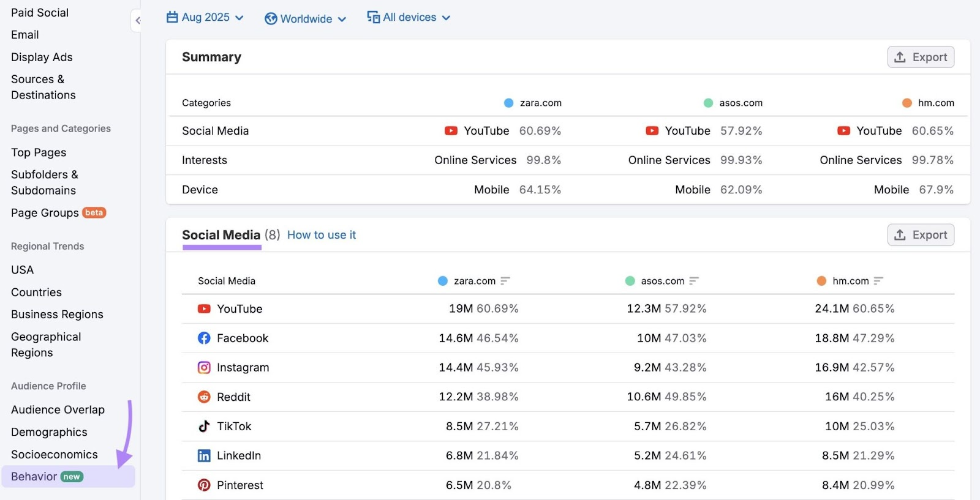980x500 pixels.
Task: Collapse the left sidebar panel
Action: [x=137, y=21]
